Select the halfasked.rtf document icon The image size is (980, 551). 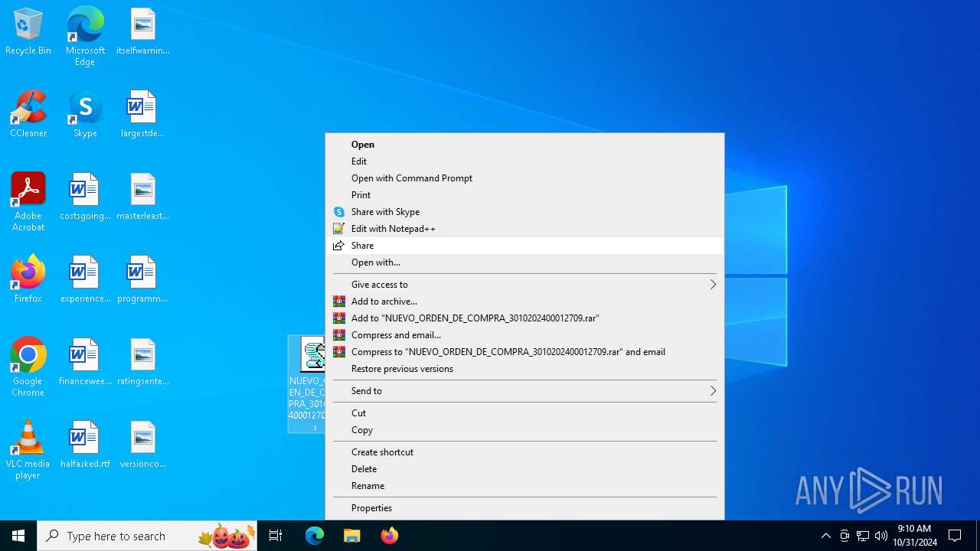point(85,445)
